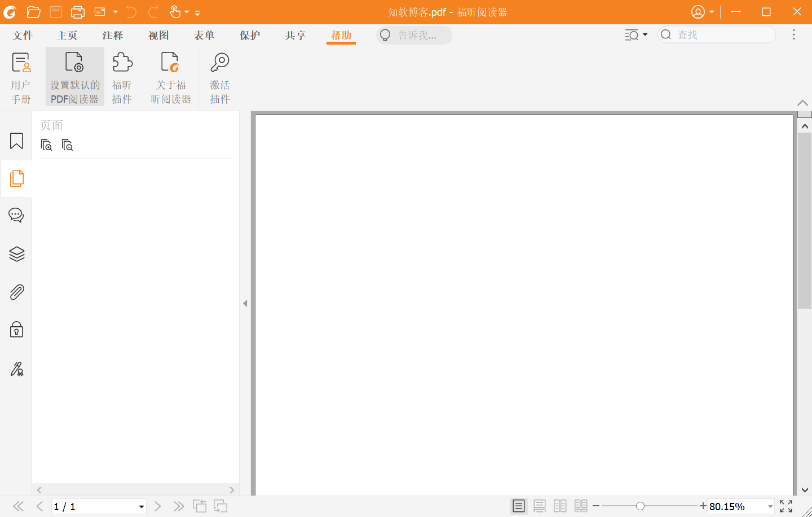Click the Foxit Reader logo icon

10,12
